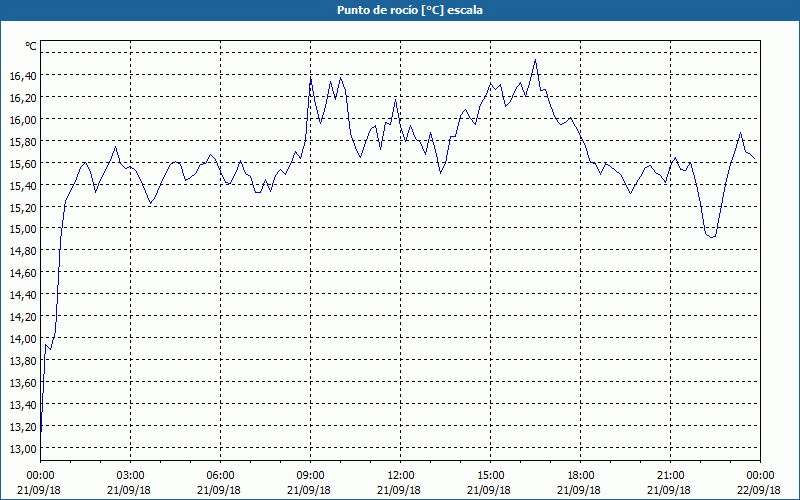Click the 09:00 time label
Screen dimensions: 800x500
point(311,476)
